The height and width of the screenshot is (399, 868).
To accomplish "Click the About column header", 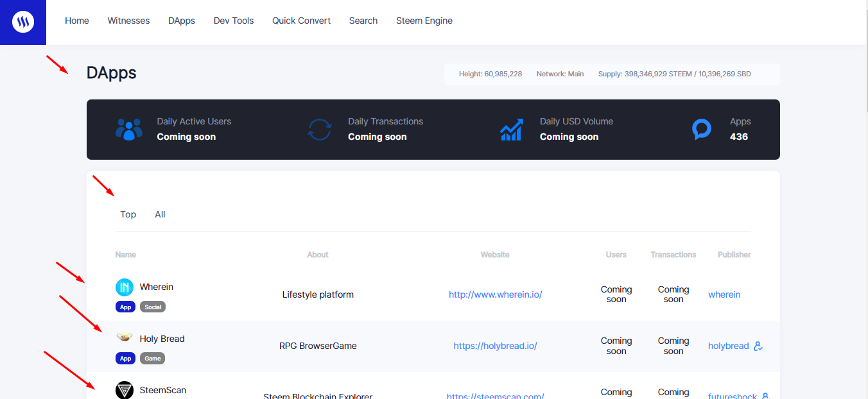I will pyautogui.click(x=318, y=255).
